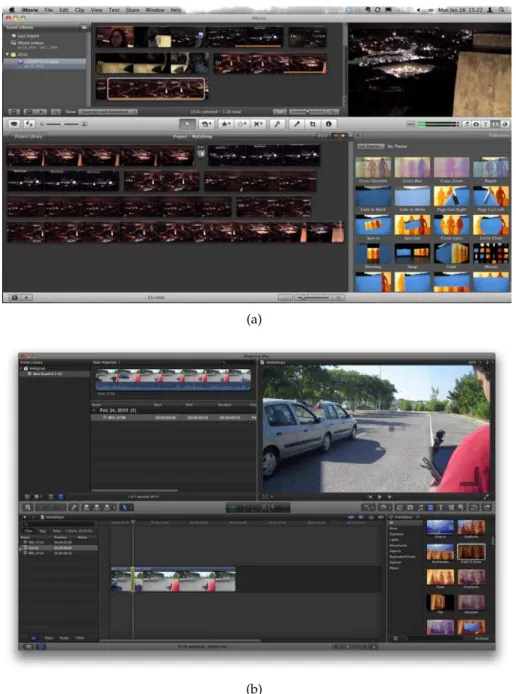
Task: Choose the Cross Dissolve transition
Action: 373,167
